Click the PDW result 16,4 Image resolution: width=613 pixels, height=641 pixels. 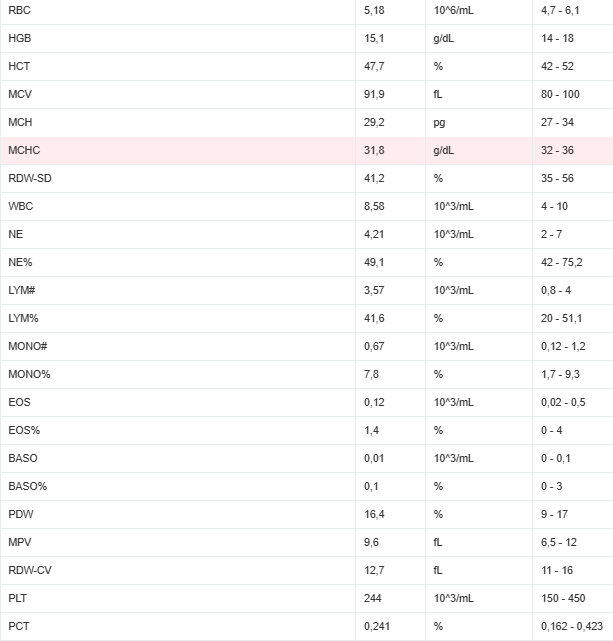[x=374, y=514]
